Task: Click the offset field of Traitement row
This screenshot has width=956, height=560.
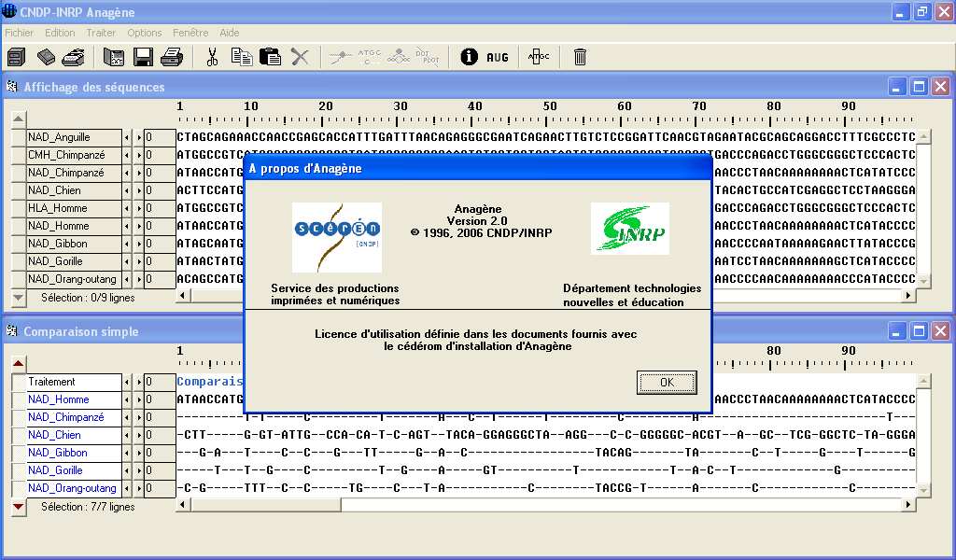Action: (x=161, y=382)
